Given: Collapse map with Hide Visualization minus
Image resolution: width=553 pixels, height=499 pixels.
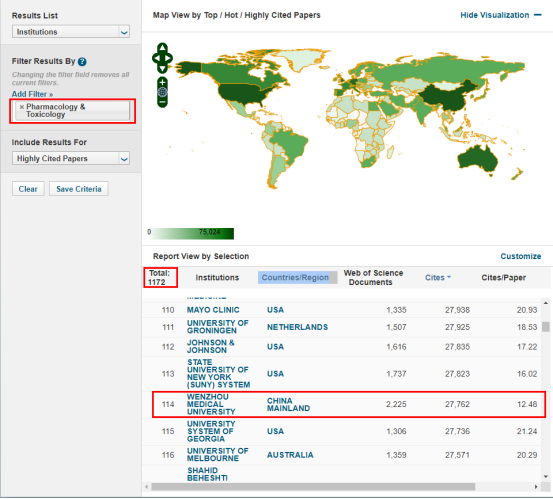Looking at the screenshot, I should [x=537, y=15].
